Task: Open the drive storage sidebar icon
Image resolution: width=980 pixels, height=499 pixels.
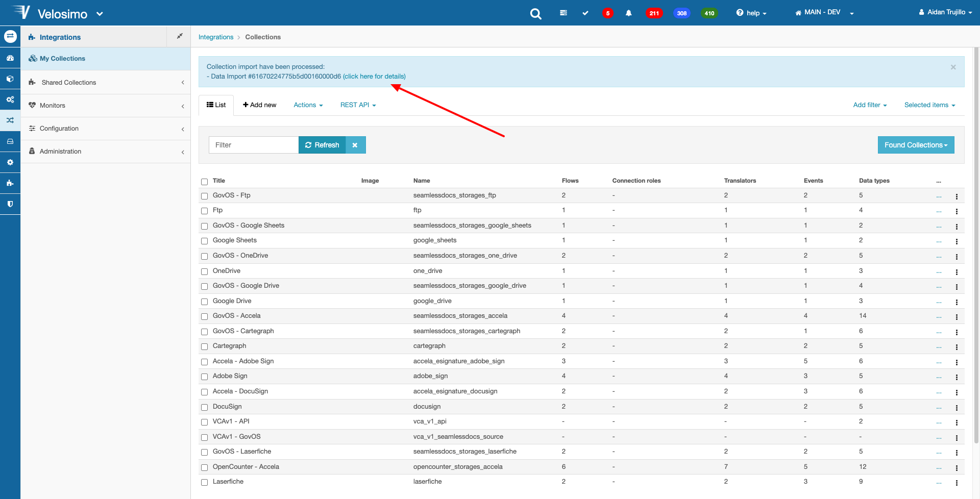Action: click(10, 141)
